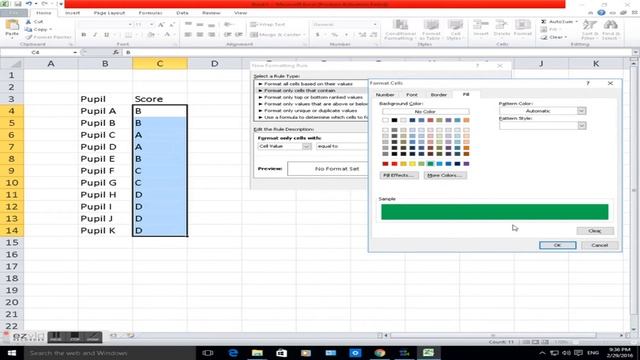Switch to Border tab in Format Cells
This screenshot has width=640, height=360.
click(x=439, y=95)
